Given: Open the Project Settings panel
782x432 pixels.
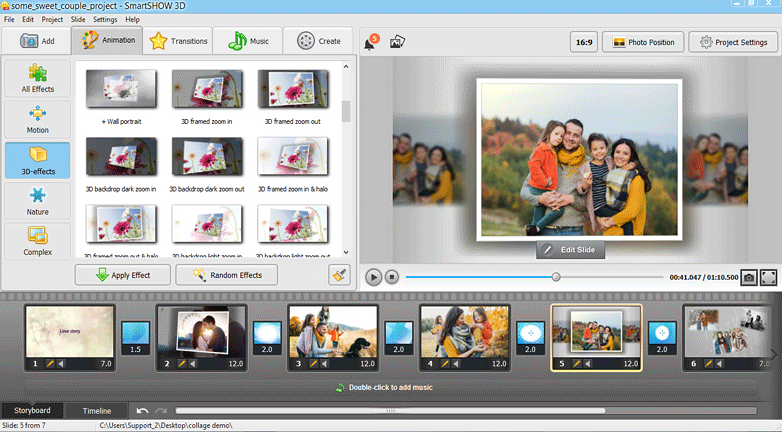Looking at the screenshot, I should tap(734, 42).
